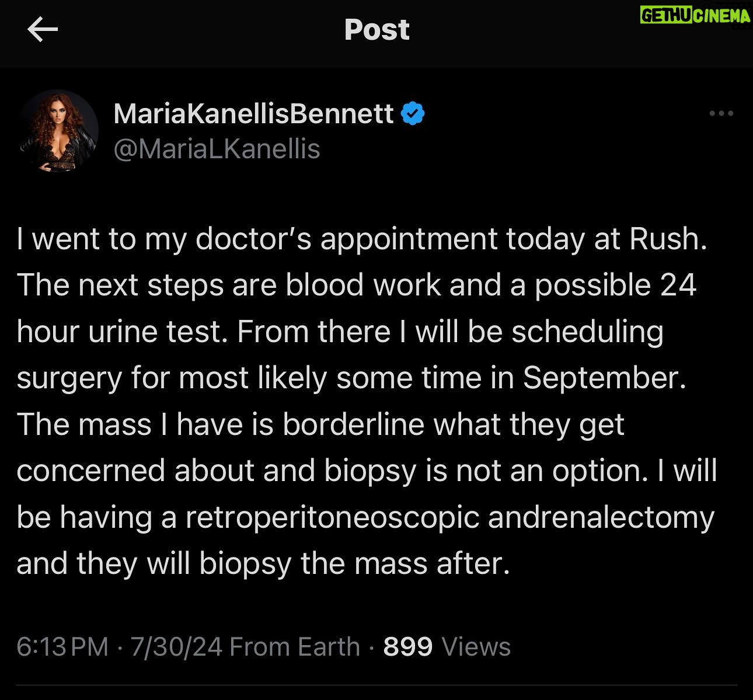Image resolution: width=753 pixels, height=700 pixels.
Task: Click the word September in the post
Action: coord(604,378)
